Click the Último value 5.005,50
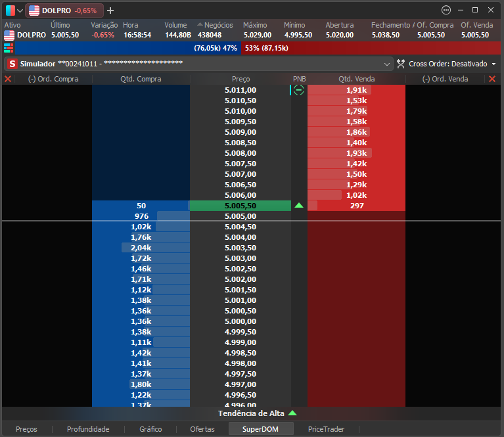The image size is (504, 437). click(x=65, y=35)
